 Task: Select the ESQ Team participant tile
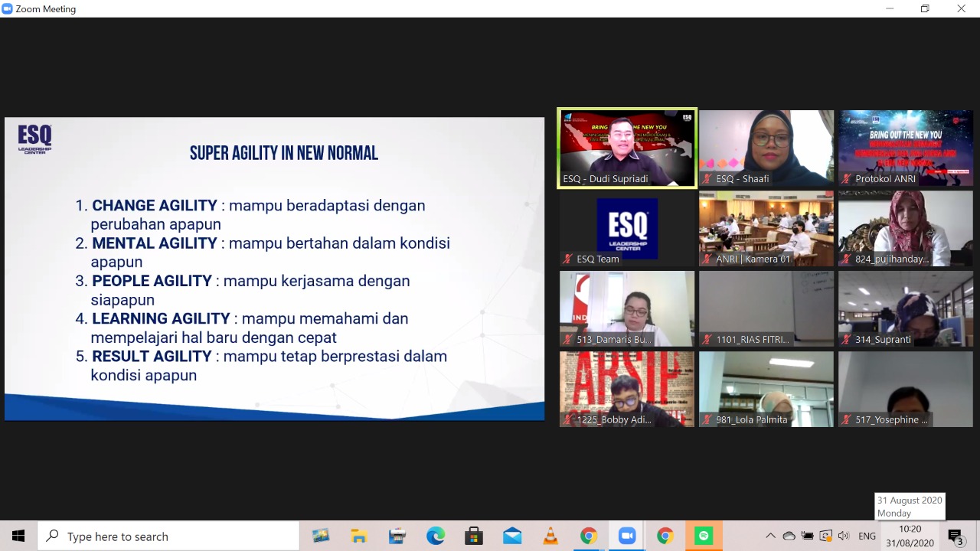point(627,228)
